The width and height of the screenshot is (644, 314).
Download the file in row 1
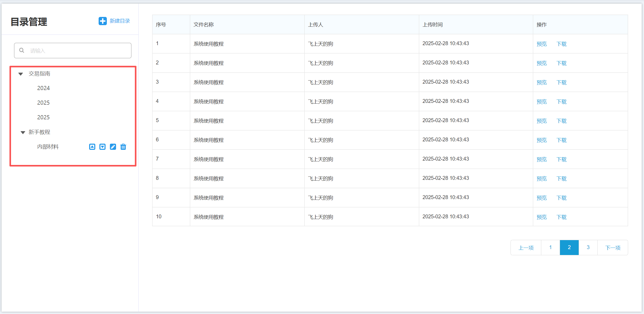point(561,44)
